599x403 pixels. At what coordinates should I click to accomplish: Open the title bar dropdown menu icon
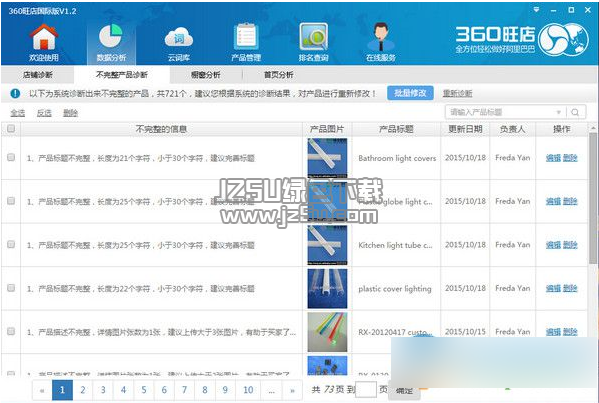point(536,10)
